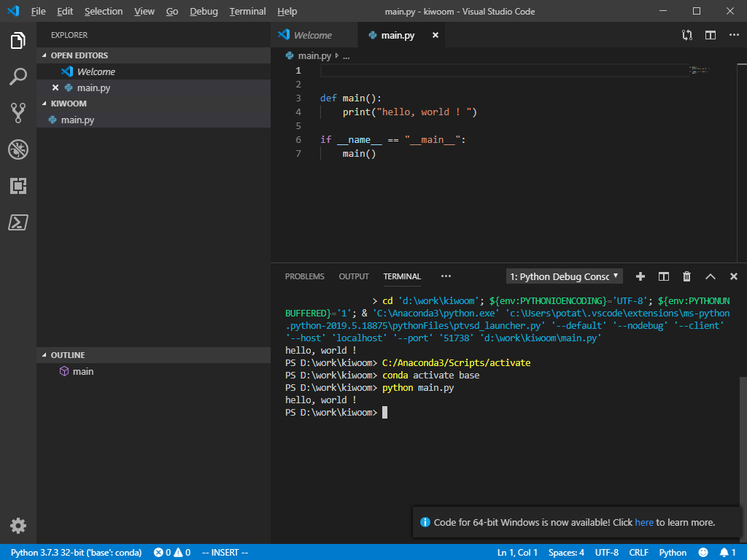Open the Source Control view
Image resolution: width=747 pixels, height=560 pixels.
[18, 113]
